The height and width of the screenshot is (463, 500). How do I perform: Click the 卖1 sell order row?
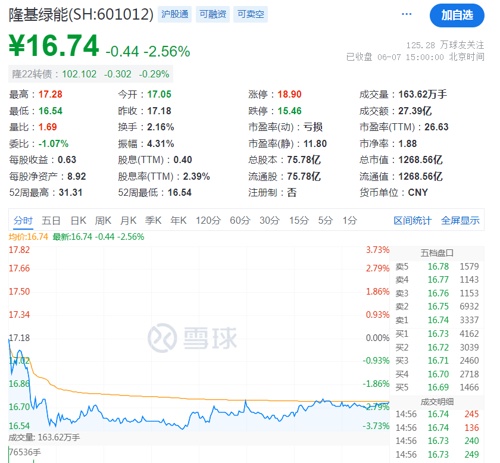437,320
